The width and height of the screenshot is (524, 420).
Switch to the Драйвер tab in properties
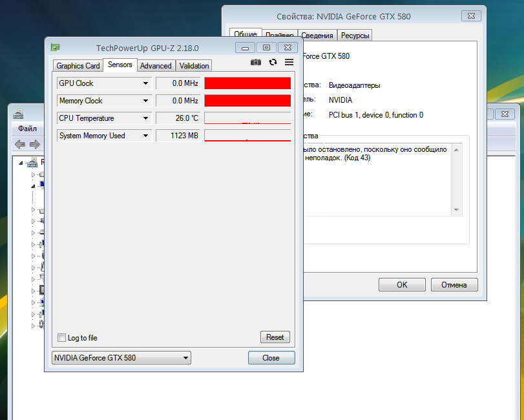[x=279, y=34]
